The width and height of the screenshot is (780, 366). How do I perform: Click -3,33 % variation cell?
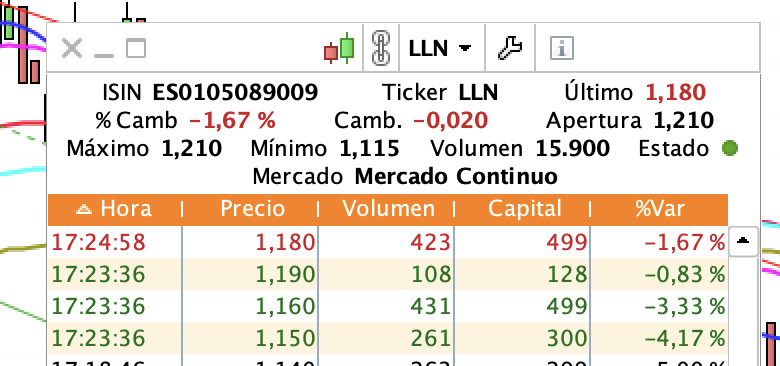point(684,306)
